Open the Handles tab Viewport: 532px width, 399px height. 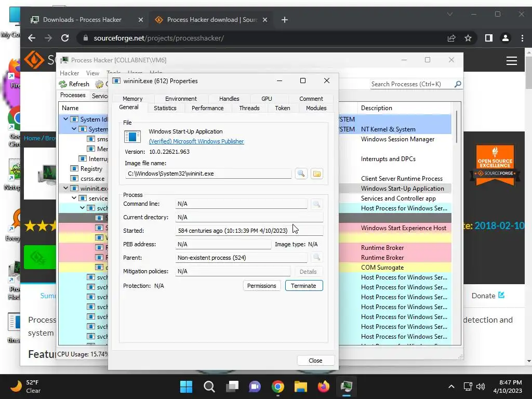click(229, 99)
